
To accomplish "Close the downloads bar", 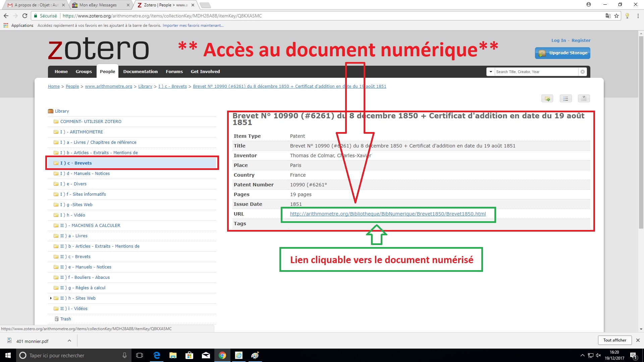I will point(638,340).
